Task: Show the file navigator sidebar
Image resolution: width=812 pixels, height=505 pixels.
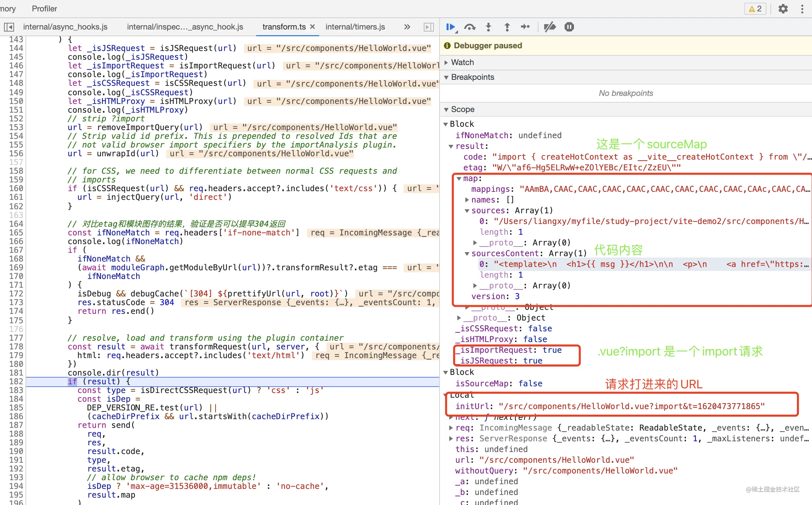Action: tap(9, 27)
